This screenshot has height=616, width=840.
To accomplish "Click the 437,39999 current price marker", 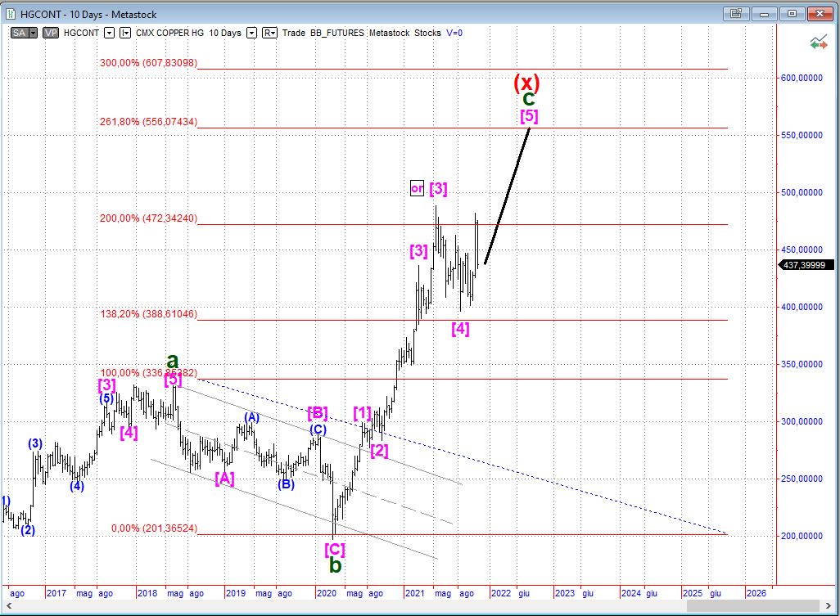I will (806, 265).
